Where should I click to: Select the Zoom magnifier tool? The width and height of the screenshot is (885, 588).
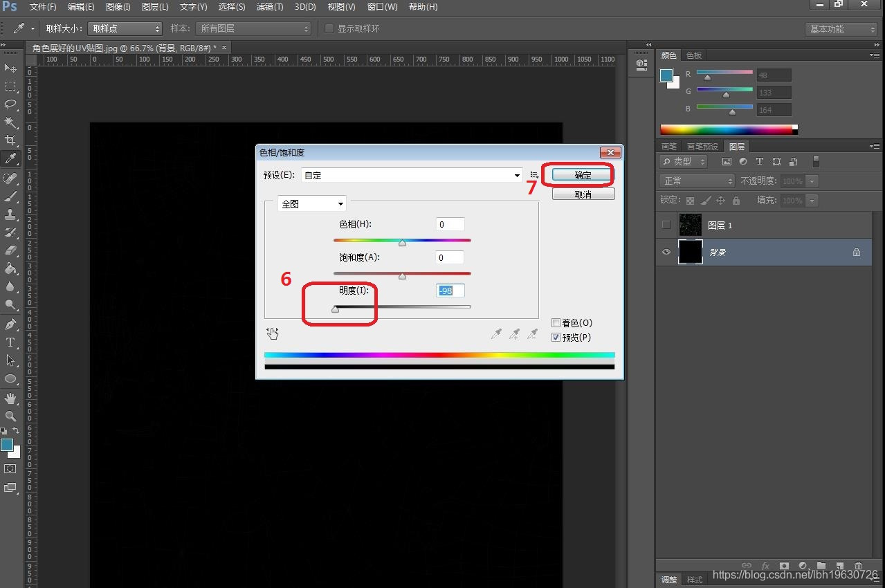point(10,416)
